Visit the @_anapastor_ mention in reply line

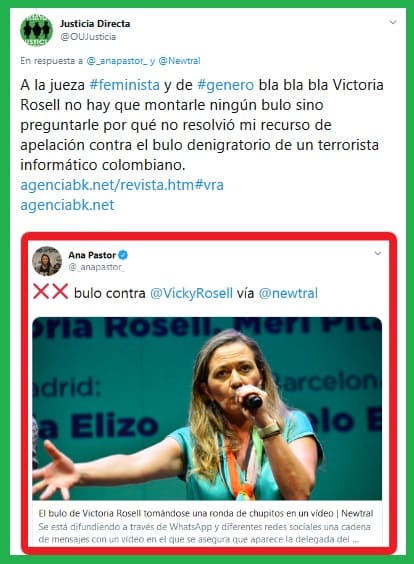117,61
